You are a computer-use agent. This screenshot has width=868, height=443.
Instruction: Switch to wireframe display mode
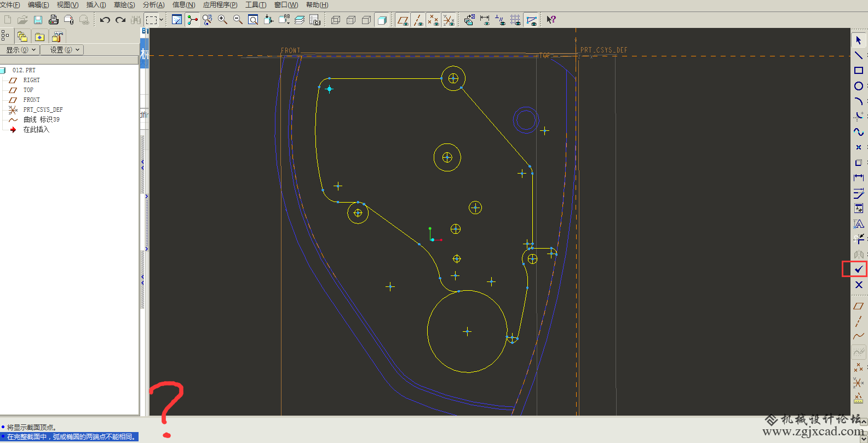pos(336,20)
